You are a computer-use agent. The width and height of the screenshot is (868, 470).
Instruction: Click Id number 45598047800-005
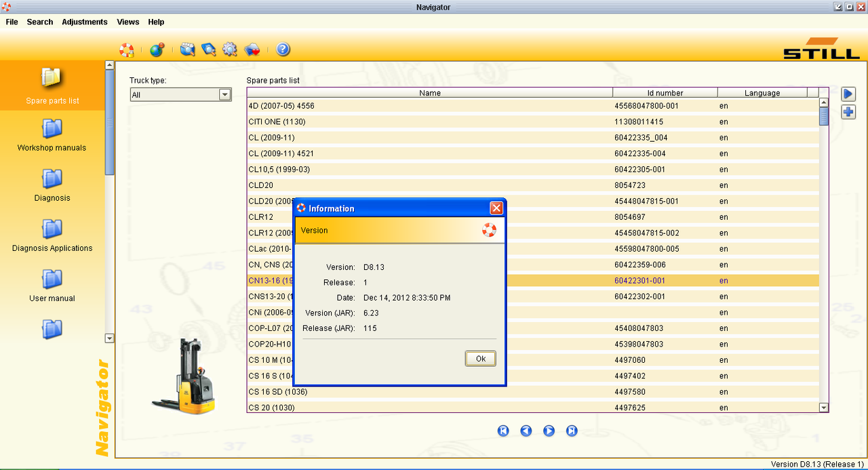[647, 249]
